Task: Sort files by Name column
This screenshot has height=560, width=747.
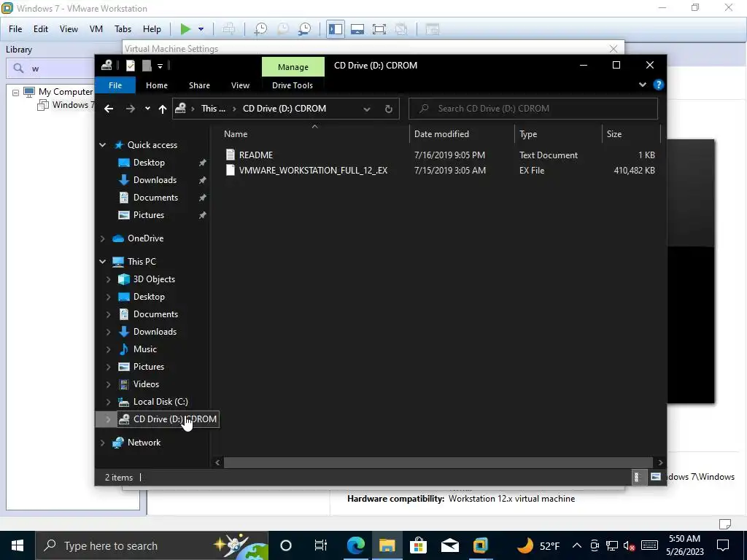Action: pyautogui.click(x=314, y=134)
